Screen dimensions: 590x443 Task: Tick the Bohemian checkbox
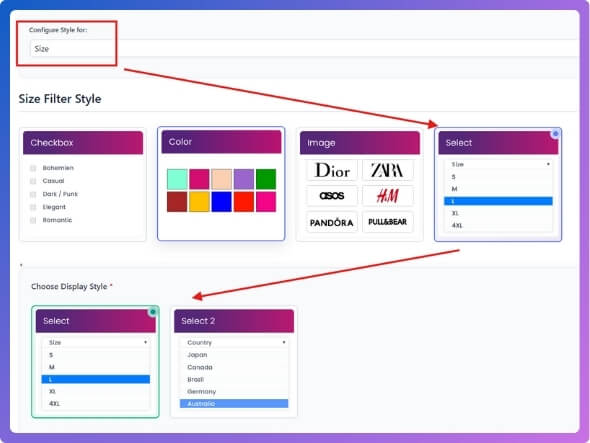tap(33, 168)
